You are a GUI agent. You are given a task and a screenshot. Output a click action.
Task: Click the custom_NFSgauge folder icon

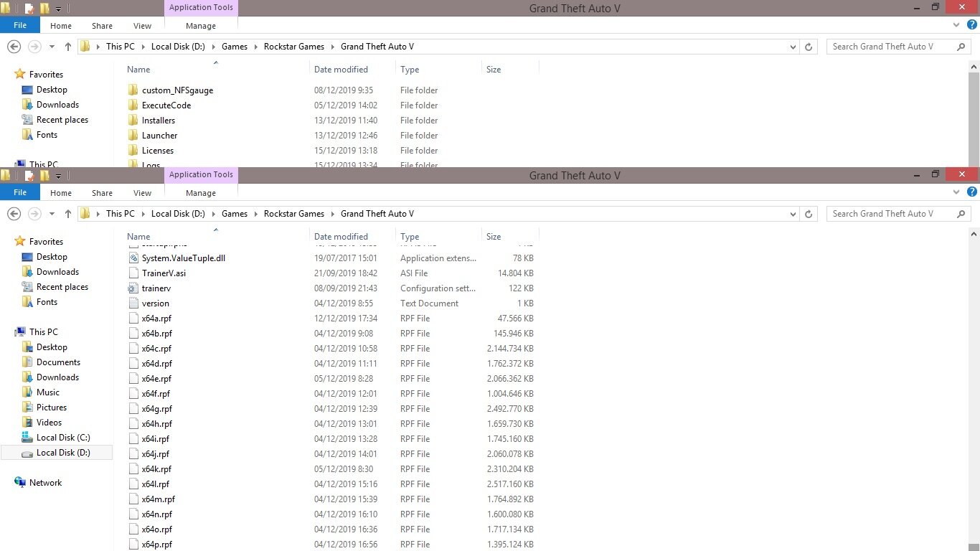[x=133, y=90]
